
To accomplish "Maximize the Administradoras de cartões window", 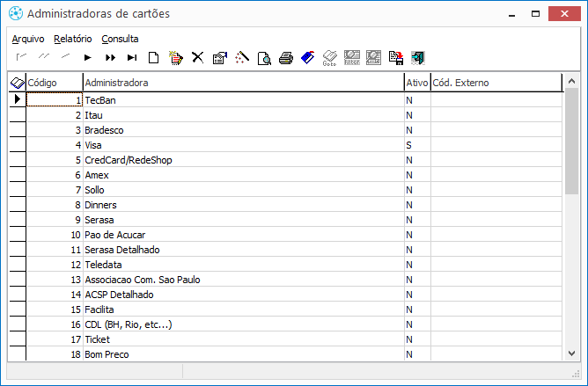I will (535, 14).
